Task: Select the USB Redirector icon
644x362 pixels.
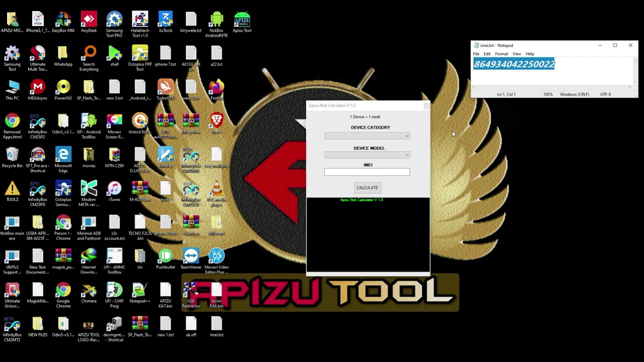Action: (191, 295)
